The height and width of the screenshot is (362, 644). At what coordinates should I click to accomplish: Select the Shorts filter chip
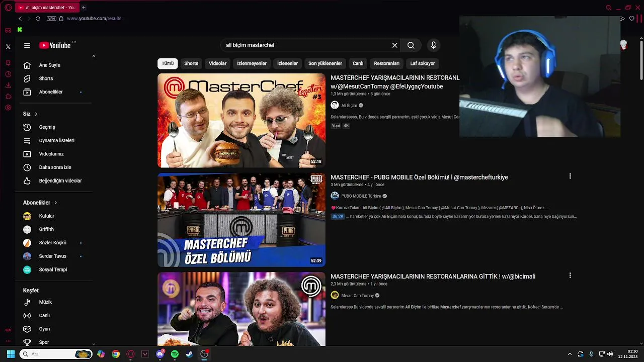(x=191, y=63)
